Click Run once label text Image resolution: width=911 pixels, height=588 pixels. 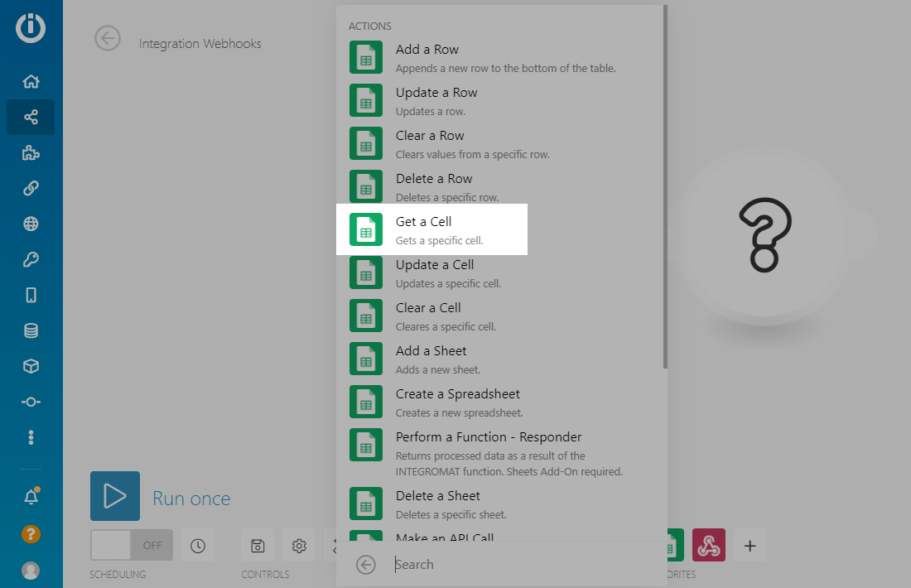pyautogui.click(x=191, y=499)
